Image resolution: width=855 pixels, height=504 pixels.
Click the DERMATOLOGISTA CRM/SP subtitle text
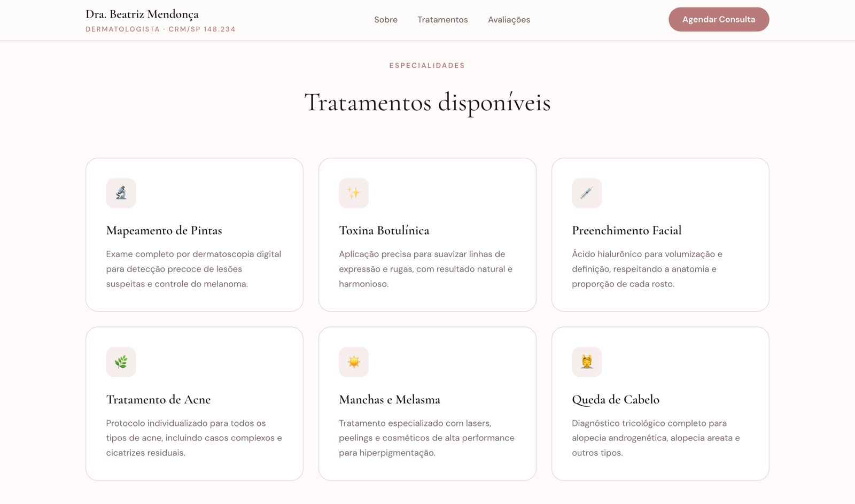[x=160, y=29]
